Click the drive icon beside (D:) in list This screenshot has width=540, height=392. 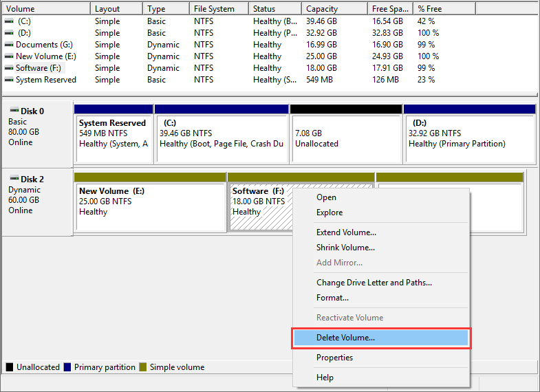[x=9, y=33]
